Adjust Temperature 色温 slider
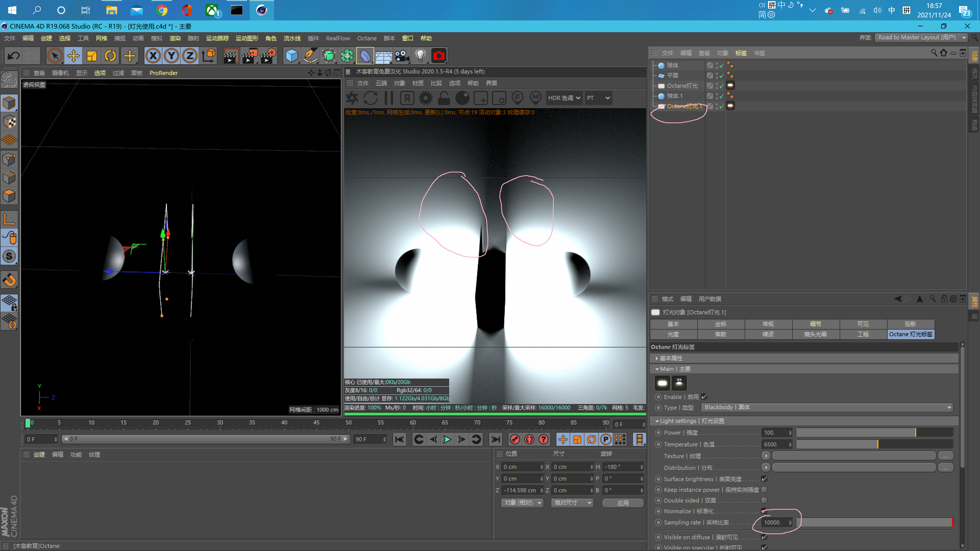The image size is (980, 551). pos(874,444)
